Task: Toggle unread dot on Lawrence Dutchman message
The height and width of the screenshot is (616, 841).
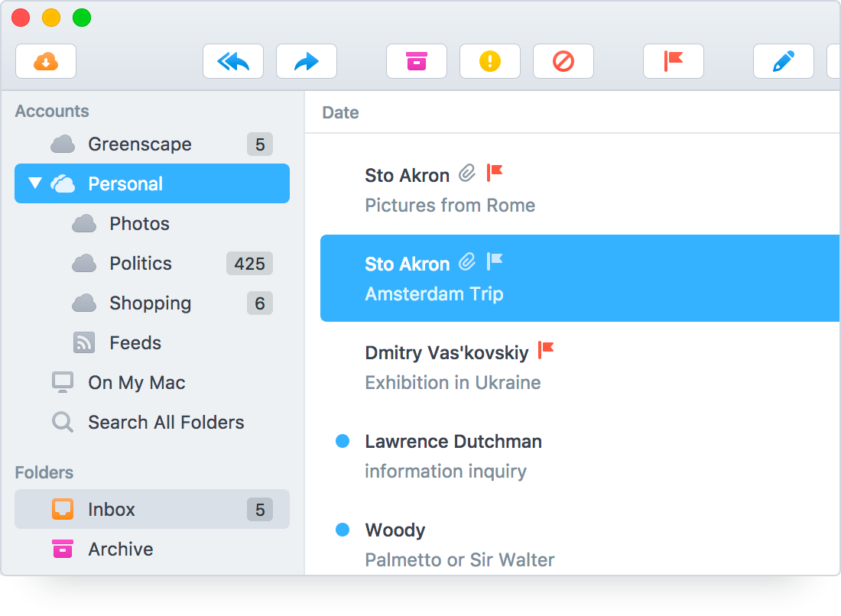Action: coord(343,441)
